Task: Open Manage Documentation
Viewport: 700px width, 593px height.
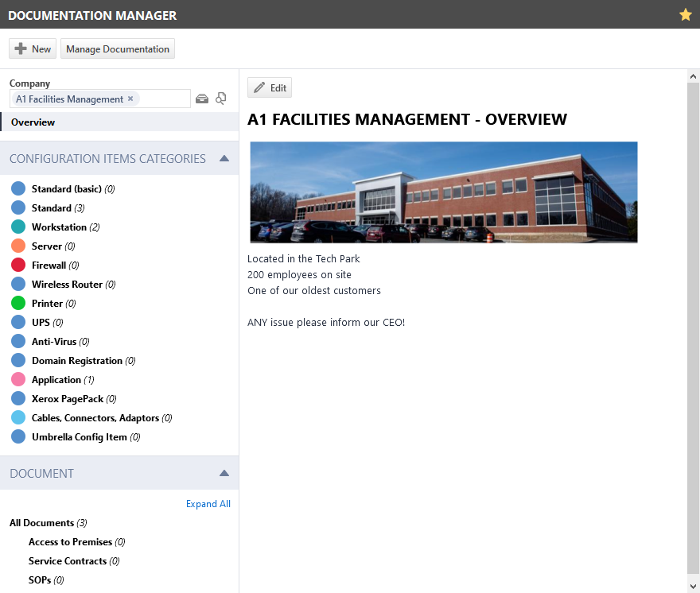Action: pos(118,48)
